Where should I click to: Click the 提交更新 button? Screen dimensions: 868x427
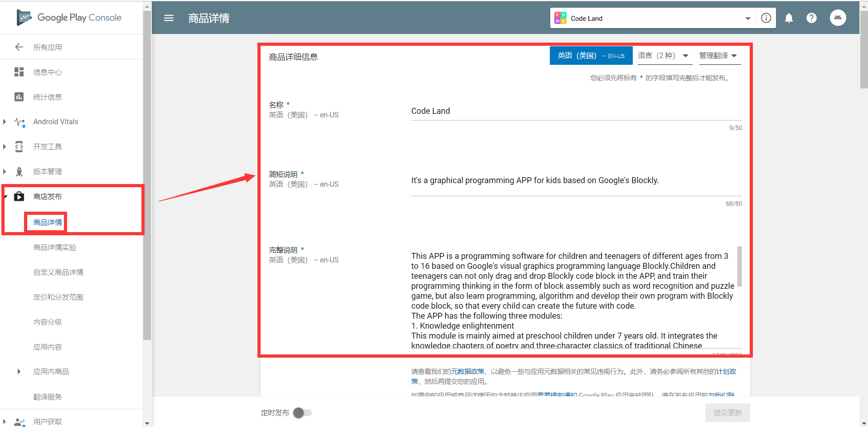tap(727, 413)
